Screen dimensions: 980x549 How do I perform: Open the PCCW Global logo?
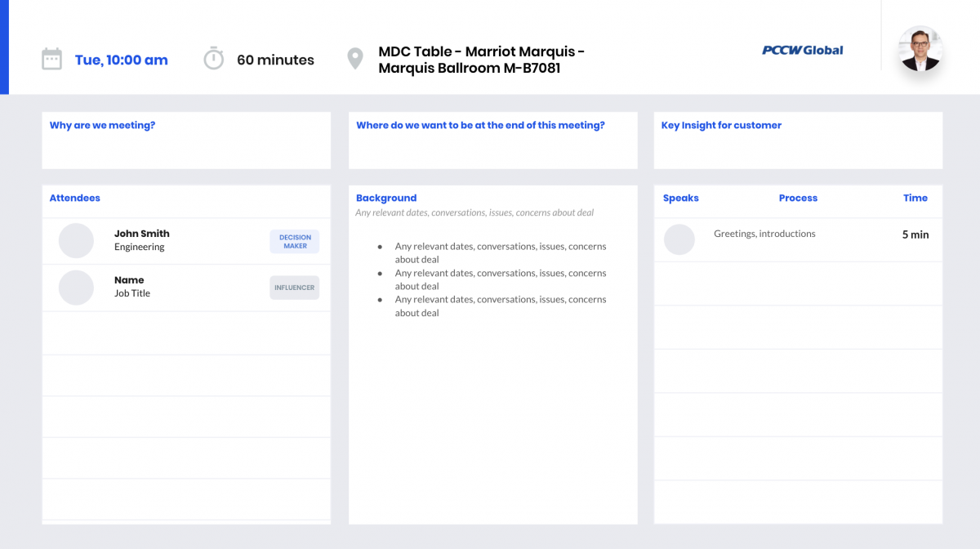[802, 50]
